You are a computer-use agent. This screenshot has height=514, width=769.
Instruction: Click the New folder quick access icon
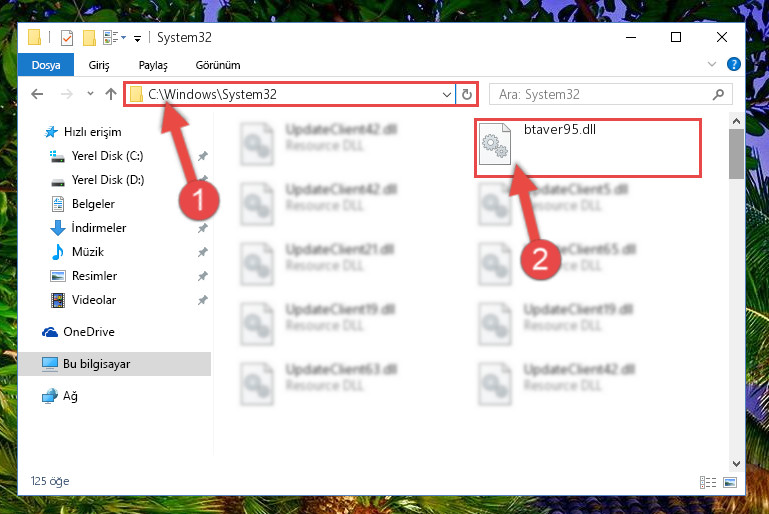tap(89, 38)
